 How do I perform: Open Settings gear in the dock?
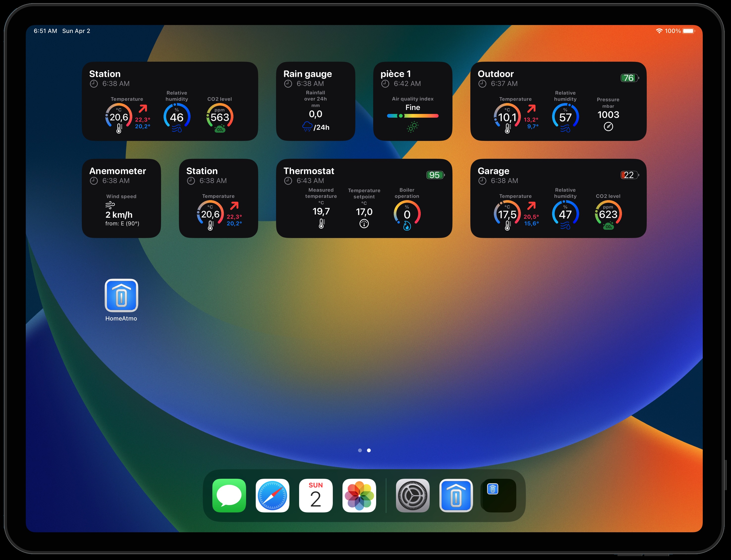pos(413,496)
